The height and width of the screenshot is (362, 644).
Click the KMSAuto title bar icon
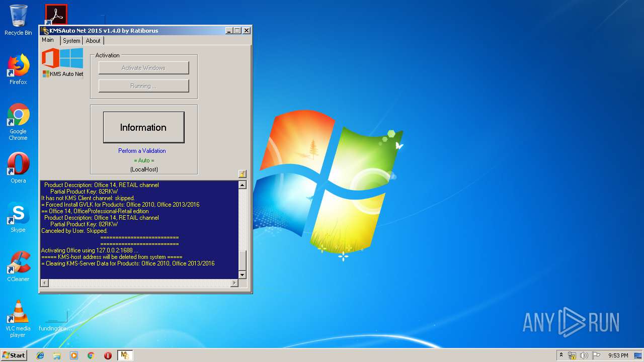[x=45, y=31]
